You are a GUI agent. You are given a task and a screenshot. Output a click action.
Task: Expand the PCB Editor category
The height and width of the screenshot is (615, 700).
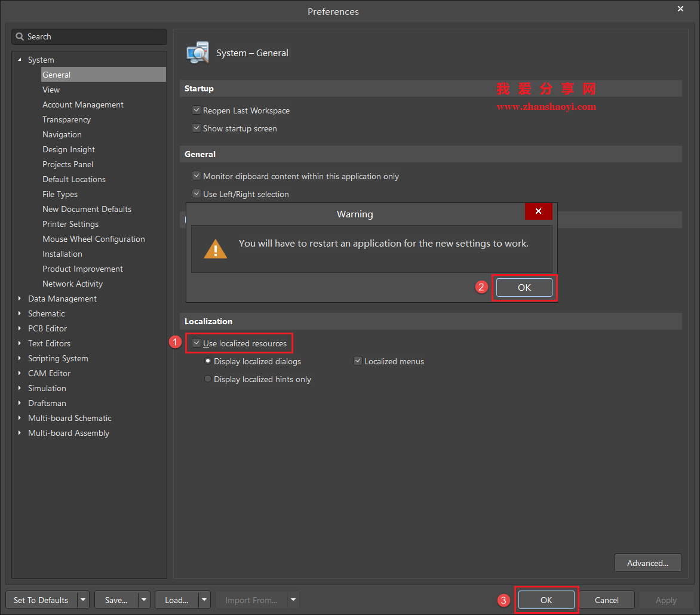pyautogui.click(x=20, y=328)
